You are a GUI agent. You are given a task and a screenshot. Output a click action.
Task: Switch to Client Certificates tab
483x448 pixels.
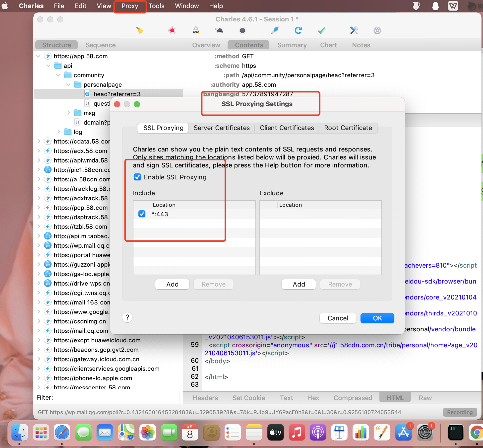coord(287,128)
